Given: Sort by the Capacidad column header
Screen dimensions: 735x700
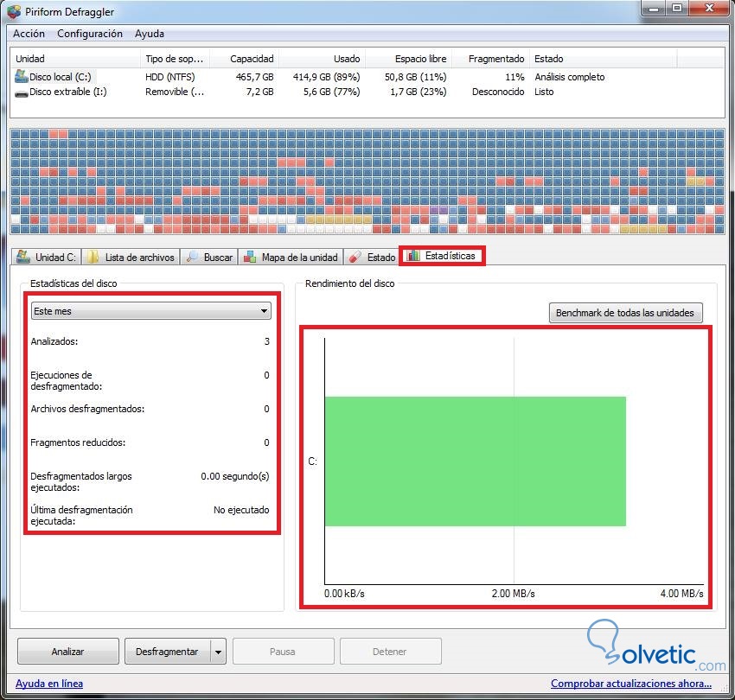Looking at the screenshot, I should [x=244, y=59].
